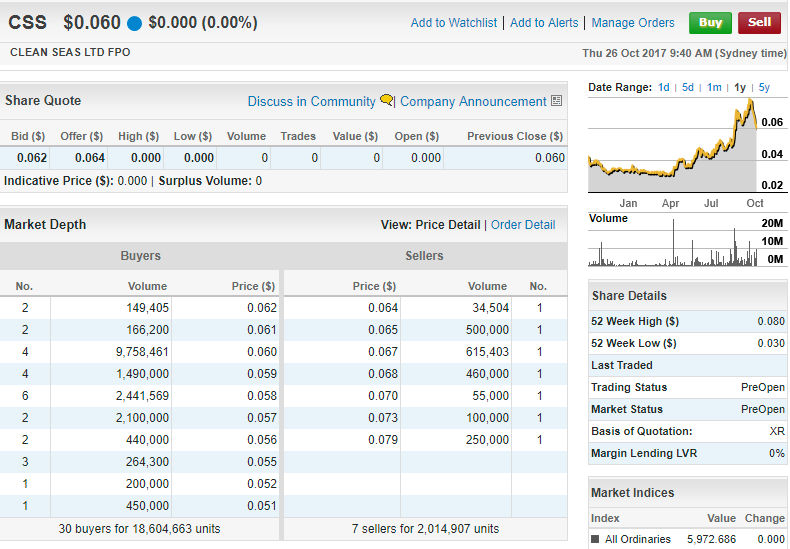Click the one-year price chart
This screenshot has width=790, height=549.
coord(673,145)
